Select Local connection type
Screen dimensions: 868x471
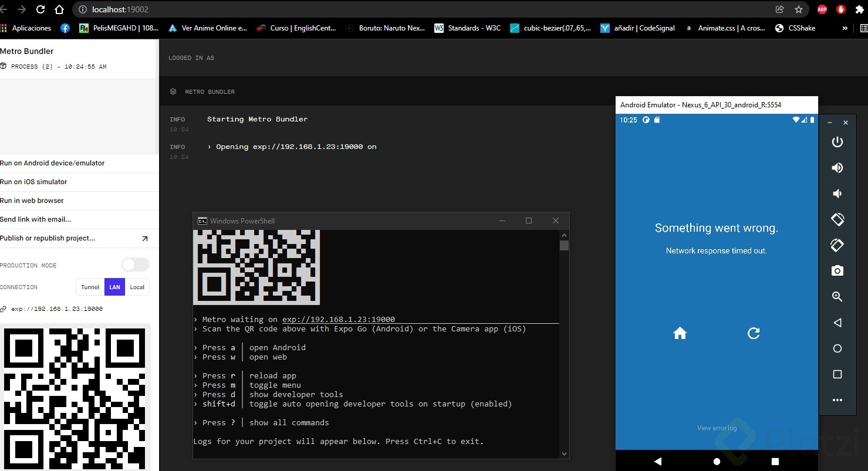[x=137, y=287]
